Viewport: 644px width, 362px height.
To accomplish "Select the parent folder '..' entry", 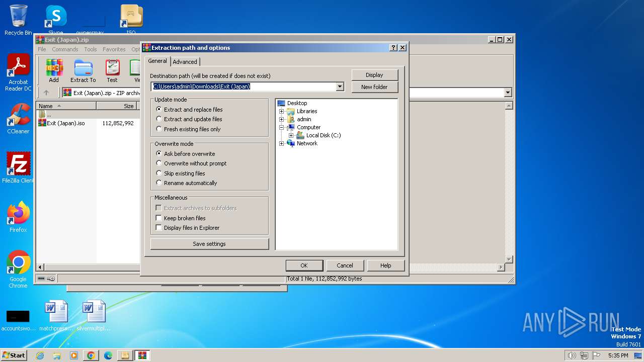I will 45,114.
